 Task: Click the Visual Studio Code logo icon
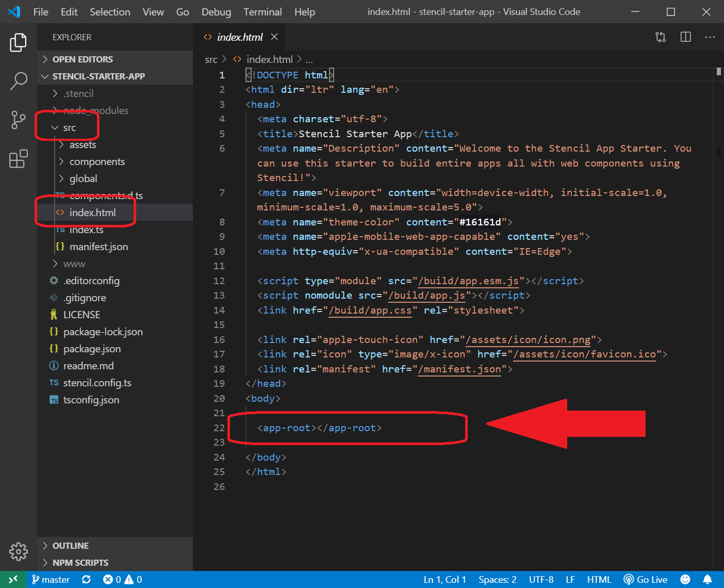click(14, 11)
